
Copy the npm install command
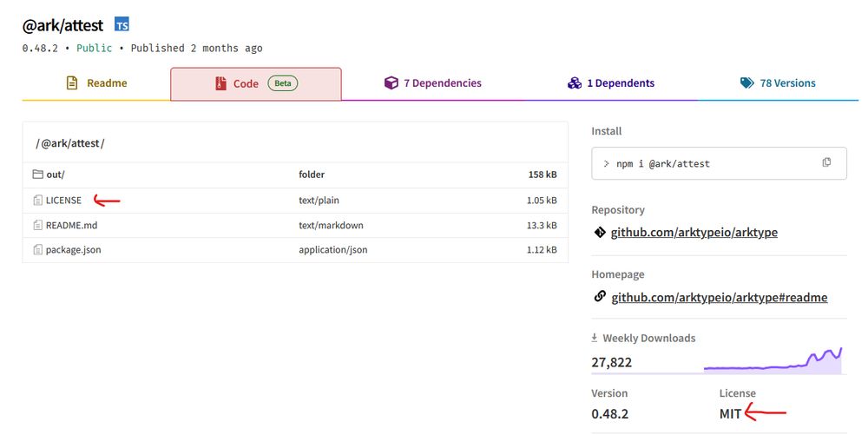pos(826,162)
